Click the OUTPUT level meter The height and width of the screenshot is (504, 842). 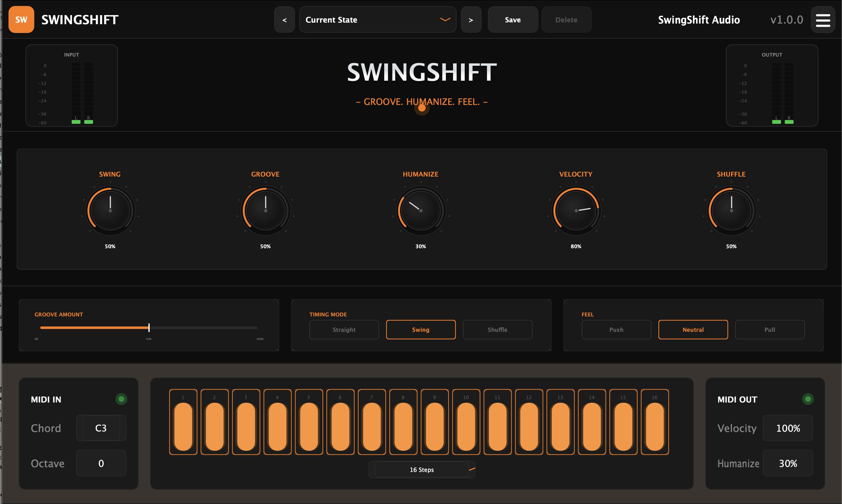click(x=772, y=85)
